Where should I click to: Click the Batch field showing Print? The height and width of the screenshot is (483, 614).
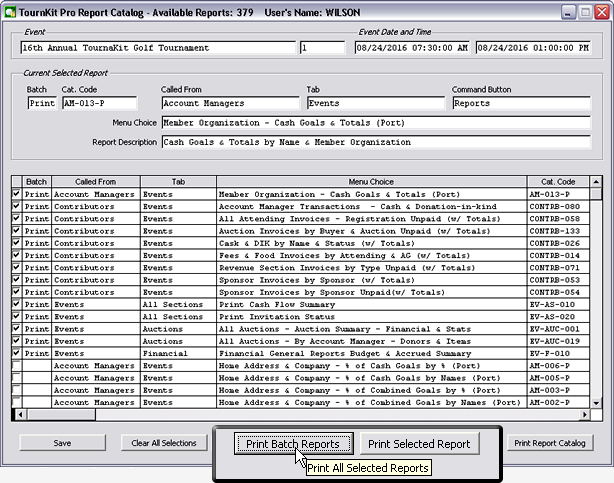[x=42, y=103]
